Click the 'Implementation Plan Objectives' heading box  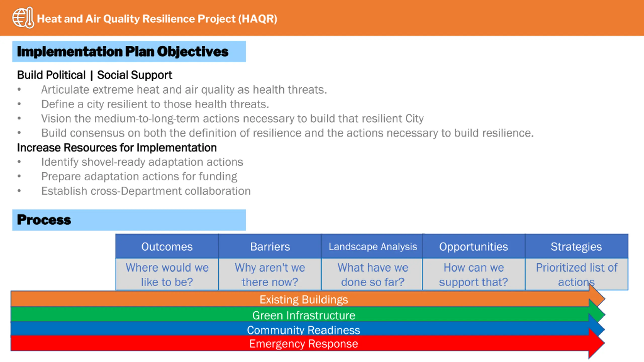129,52
